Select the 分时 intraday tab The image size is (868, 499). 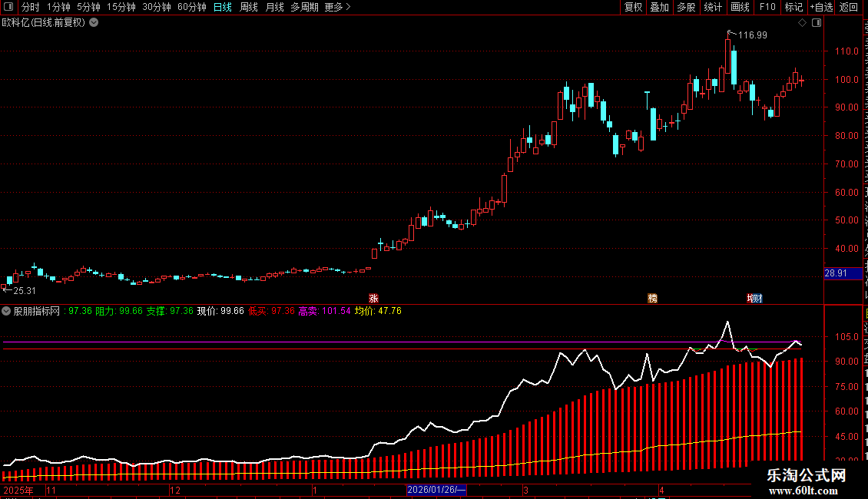(31, 7)
